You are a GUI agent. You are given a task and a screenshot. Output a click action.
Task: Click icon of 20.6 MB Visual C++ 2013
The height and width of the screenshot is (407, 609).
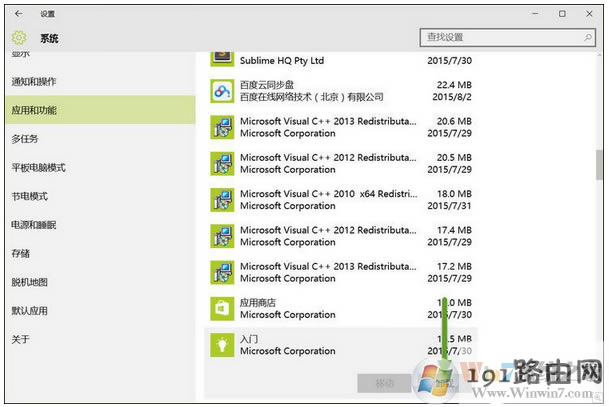222,127
